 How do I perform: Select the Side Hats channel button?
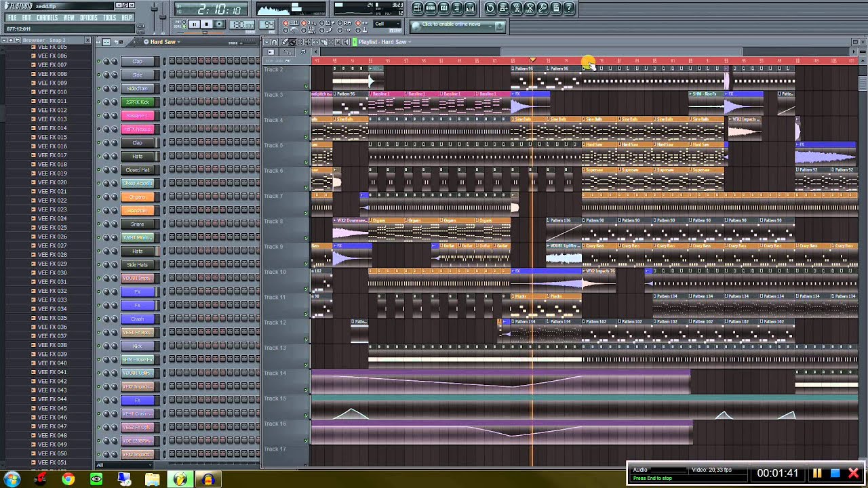pyautogui.click(x=137, y=265)
